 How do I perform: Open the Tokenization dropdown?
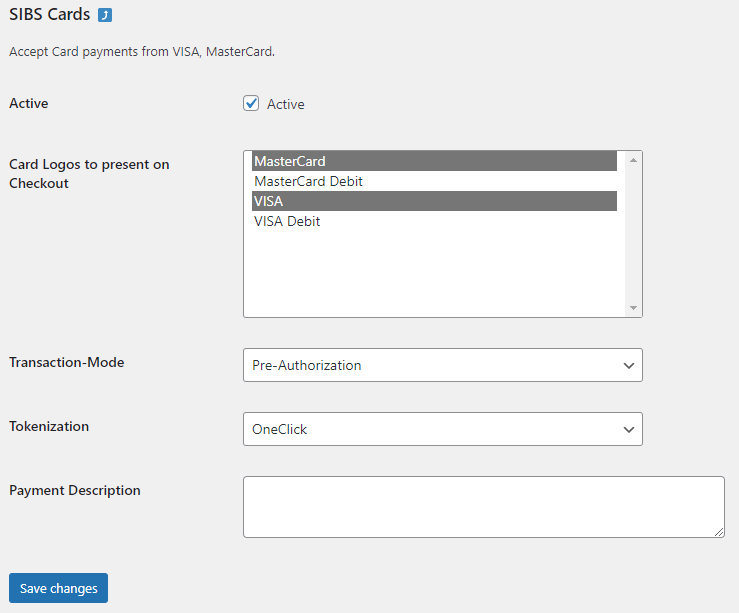(443, 429)
